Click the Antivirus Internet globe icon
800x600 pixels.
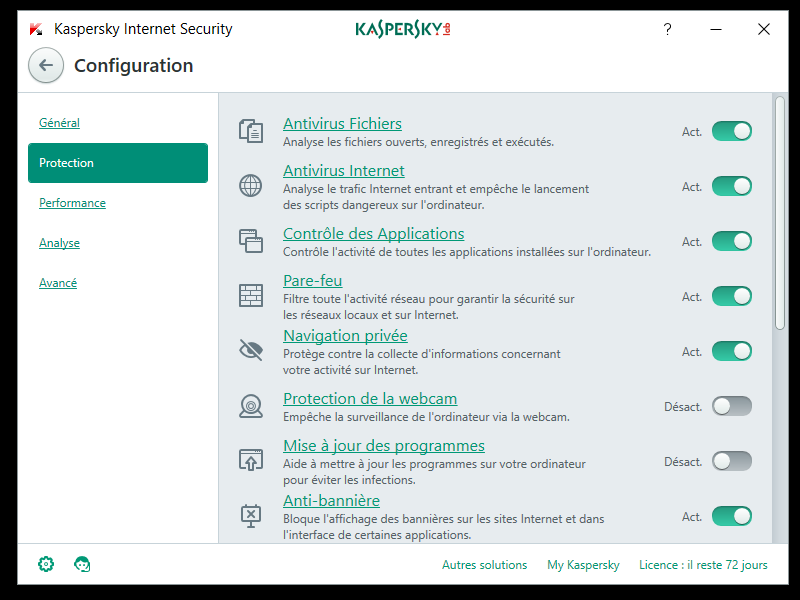(x=251, y=186)
